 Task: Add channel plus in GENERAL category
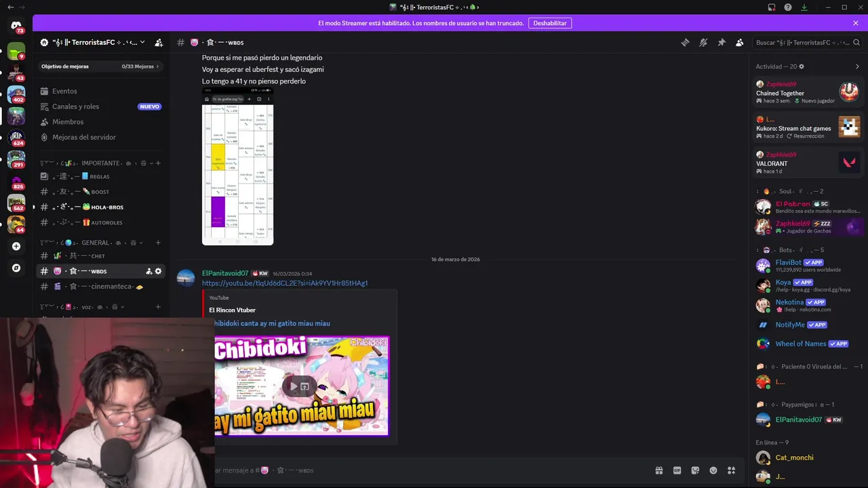point(158,243)
